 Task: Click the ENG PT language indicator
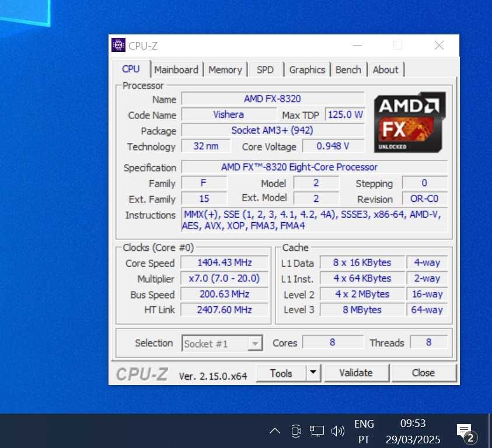364,432
